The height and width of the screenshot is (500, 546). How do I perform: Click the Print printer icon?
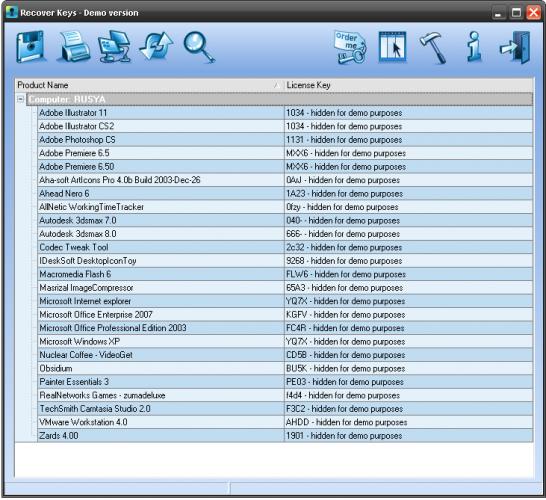73,47
